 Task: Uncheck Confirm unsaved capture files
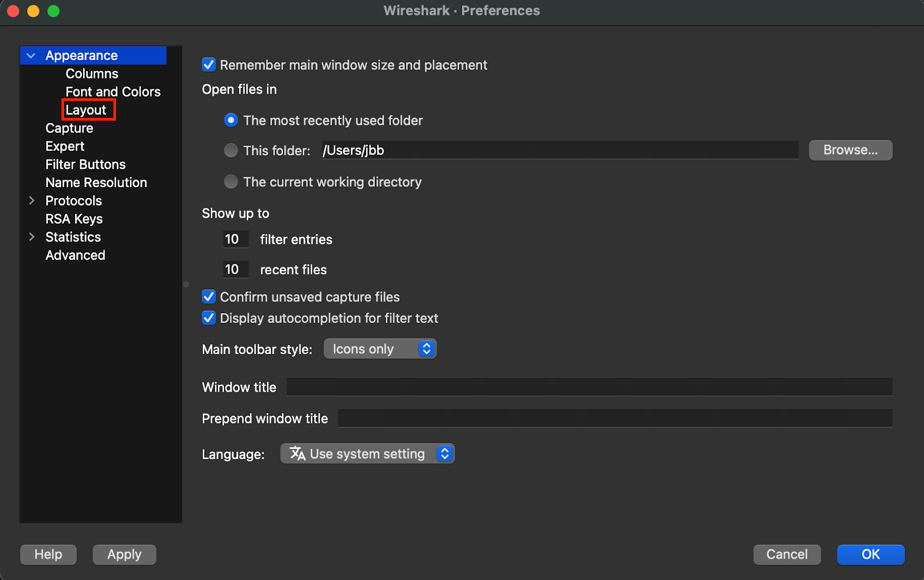[209, 297]
